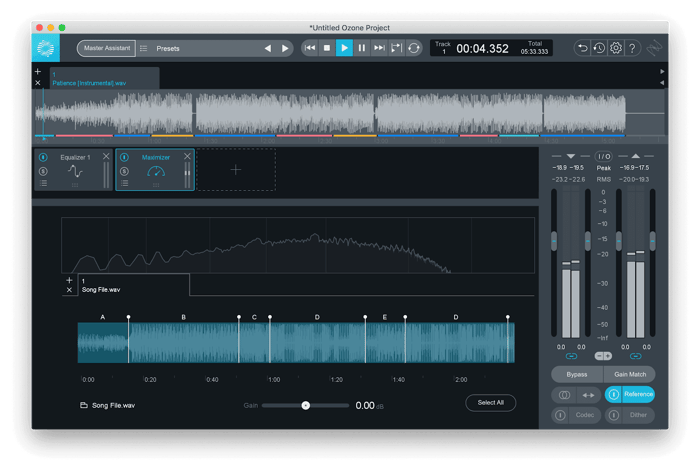Select the Patience [Instrumental].wav track tab
Screen dimensions: 700x471
[104, 78]
